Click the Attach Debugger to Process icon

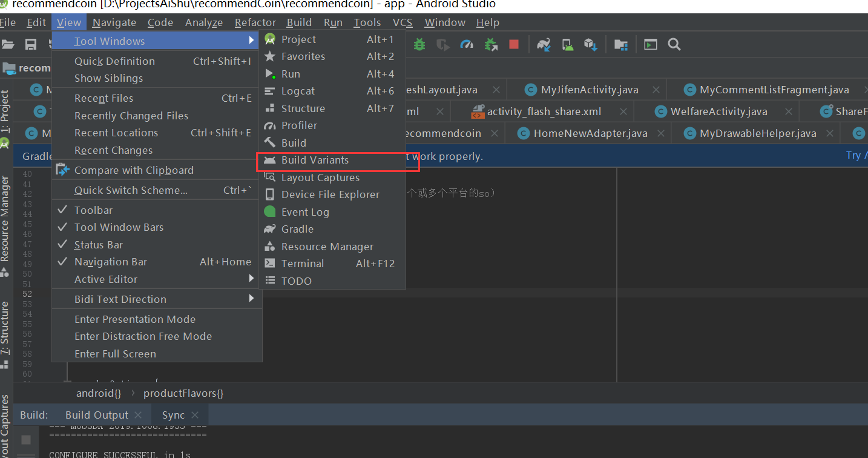(x=491, y=44)
